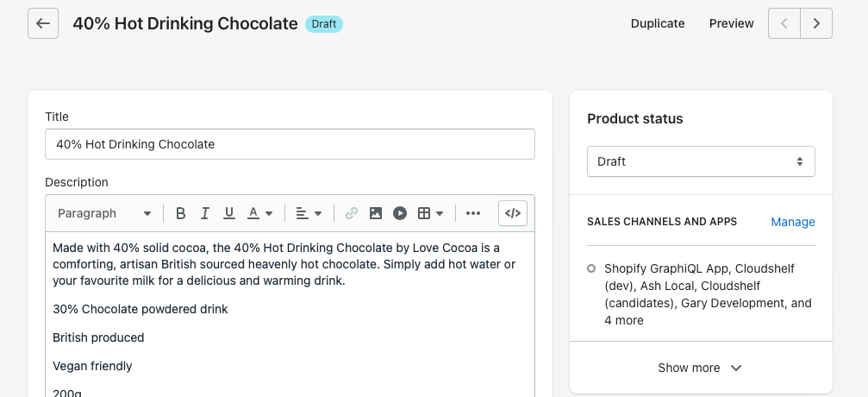Viewport: 868px width, 397px height.
Task: Toggle bold formatting in description editor
Action: 180,213
